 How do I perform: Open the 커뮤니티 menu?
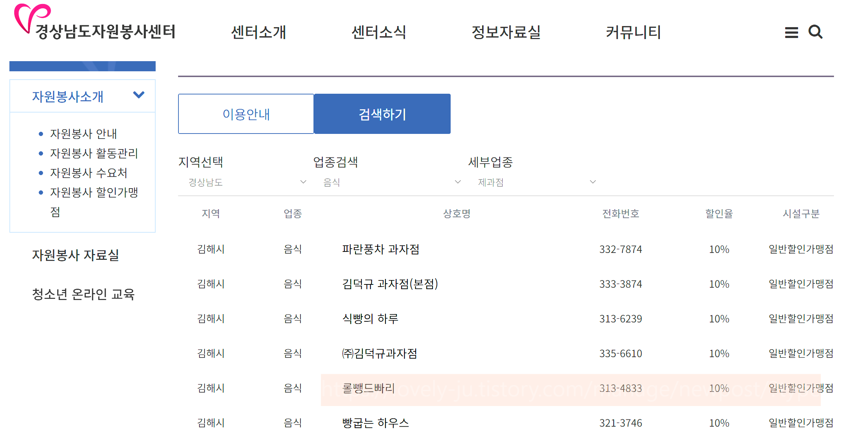(633, 32)
